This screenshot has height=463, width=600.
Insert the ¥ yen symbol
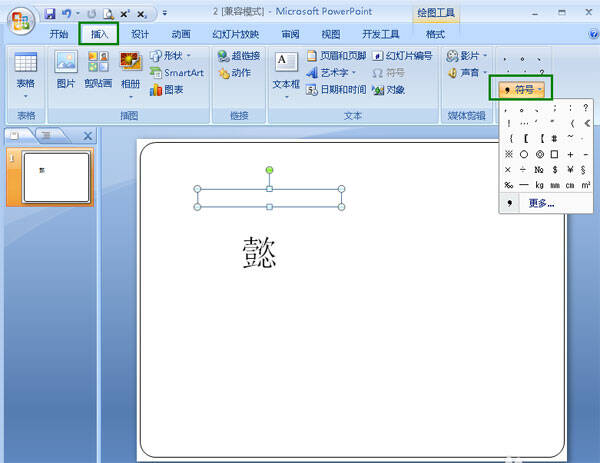click(570, 170)
